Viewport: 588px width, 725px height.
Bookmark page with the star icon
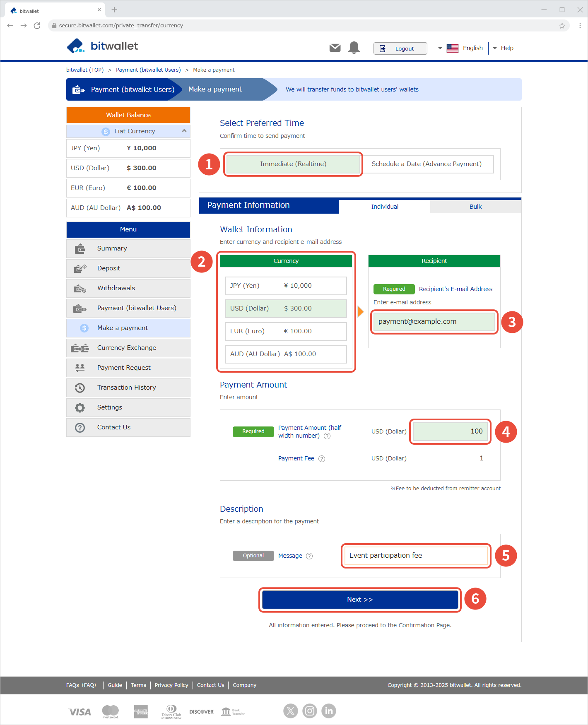pos(562,26)
